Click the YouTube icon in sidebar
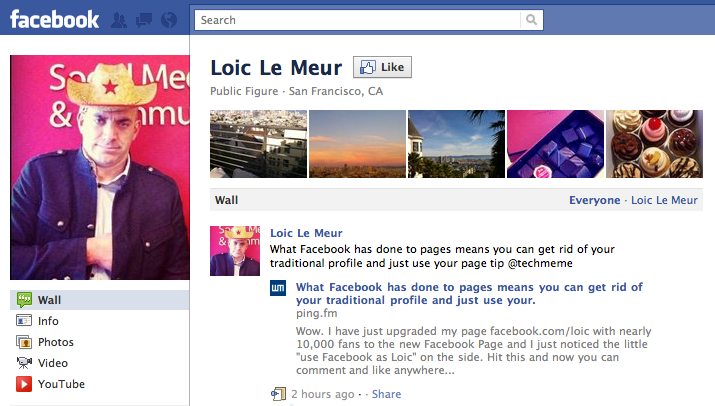Screen dimensions: 715x406 24,384
